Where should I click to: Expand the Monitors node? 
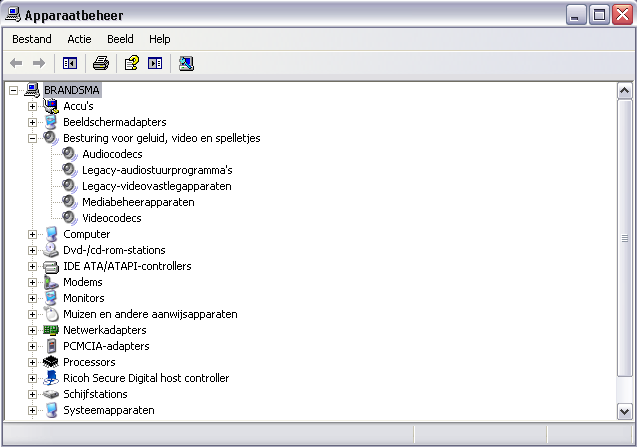click(32, 298)
